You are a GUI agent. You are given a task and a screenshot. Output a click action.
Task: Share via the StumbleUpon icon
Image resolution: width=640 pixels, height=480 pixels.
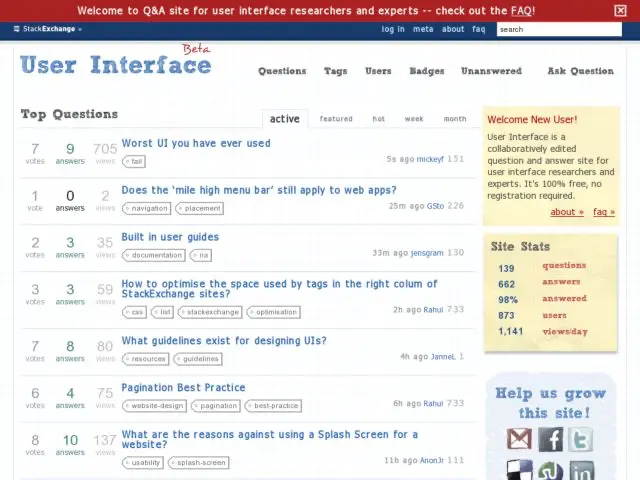[x=550, y=471]
